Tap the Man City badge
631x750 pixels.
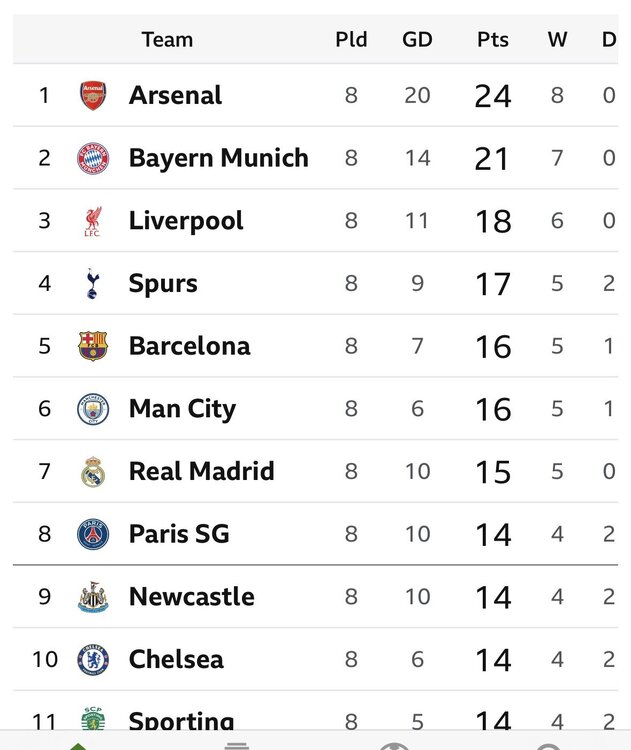[93, 409]
